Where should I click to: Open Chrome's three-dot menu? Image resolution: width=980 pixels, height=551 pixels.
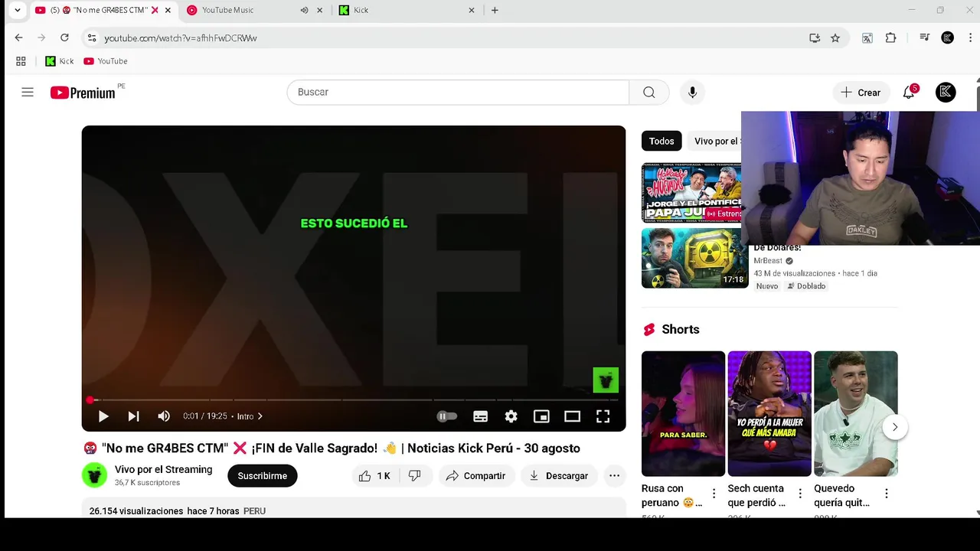pos(970,37)
